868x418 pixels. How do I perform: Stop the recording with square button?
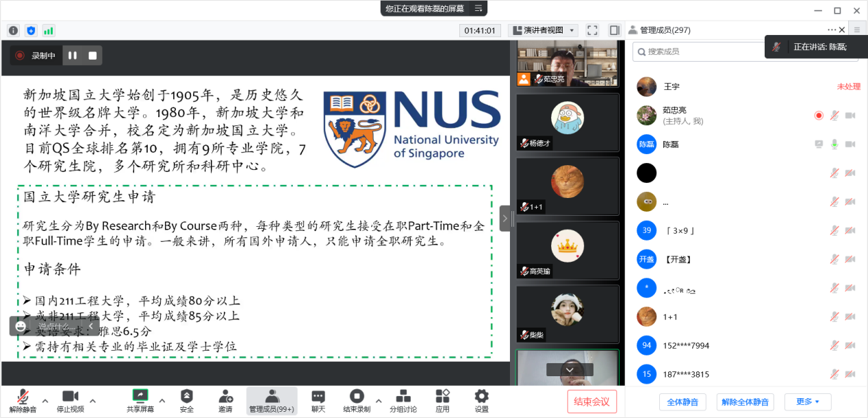tap(92, 56)
